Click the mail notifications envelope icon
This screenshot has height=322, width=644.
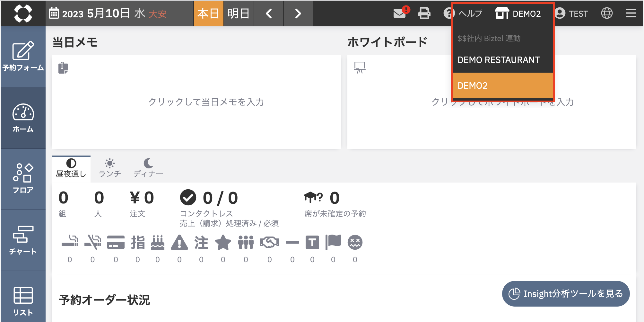coord(400,13)
